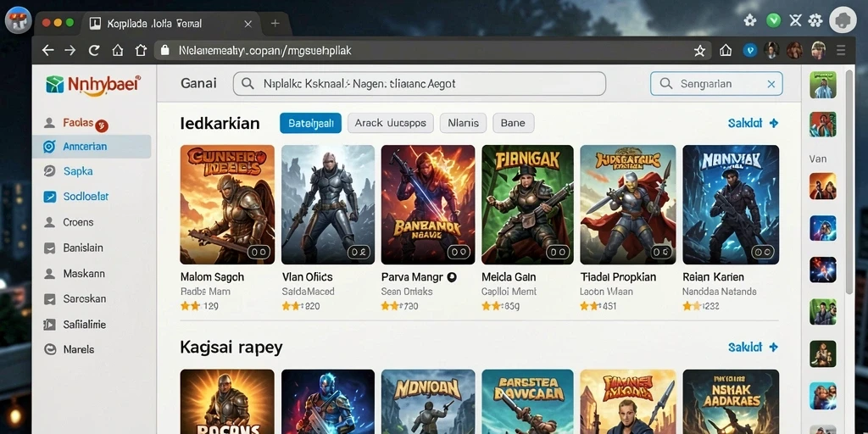Click the Nnhybaei site logo
Viewport: 868px width, 434px height.
[93, 85]
